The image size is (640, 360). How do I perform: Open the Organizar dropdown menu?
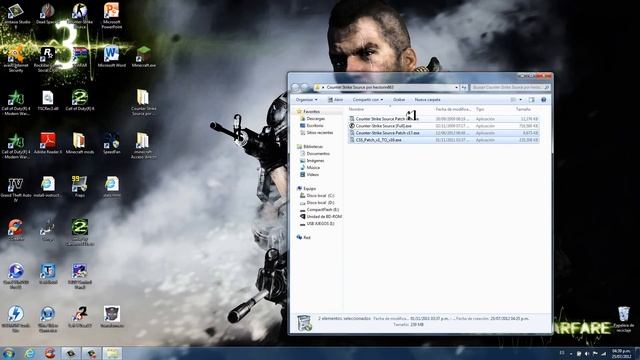307,100
